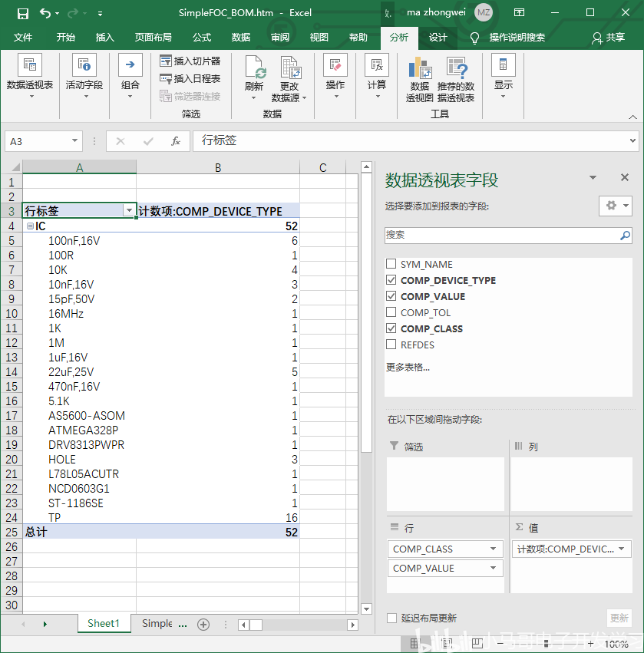Click the Save icon in title bar
The image size is (644, 653).
[x=22, y=13]
